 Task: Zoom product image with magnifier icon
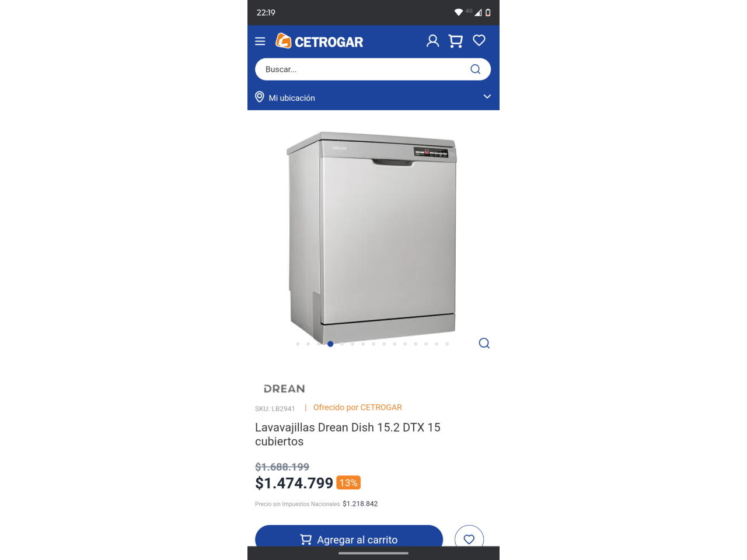[484, 343]
